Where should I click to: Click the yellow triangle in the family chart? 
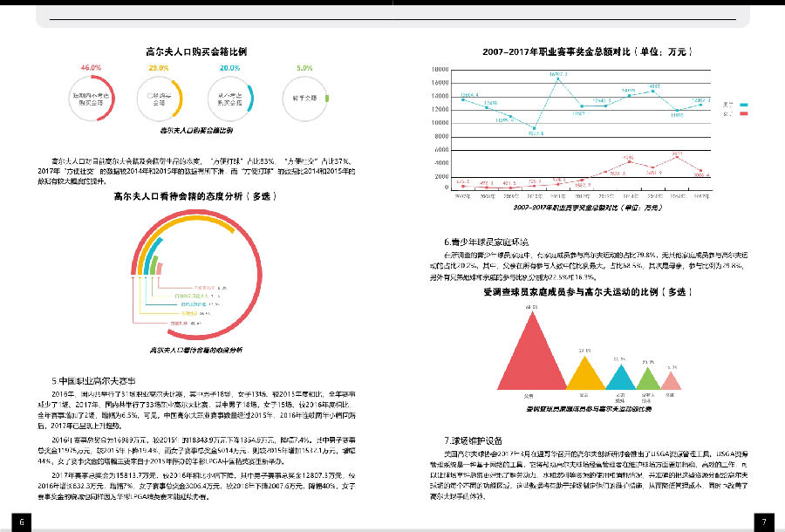click(x=586, y=374)
